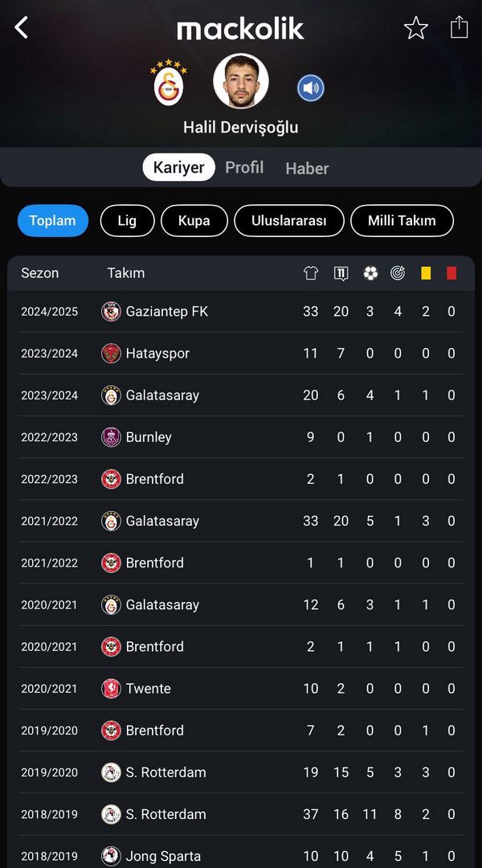Image resolution: width=482 pixels, height=868 pixels.
Task: Sort by assists target icon
Action: (398, 273)
